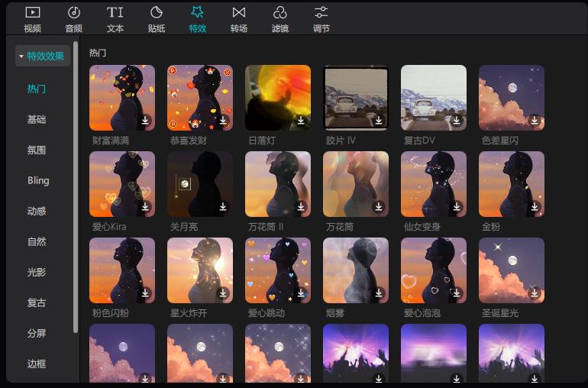The height and width of the screenshot is (388, 588).
Task: Preview the 烟雾 effect thumbnail
Action: click(356, 270)
